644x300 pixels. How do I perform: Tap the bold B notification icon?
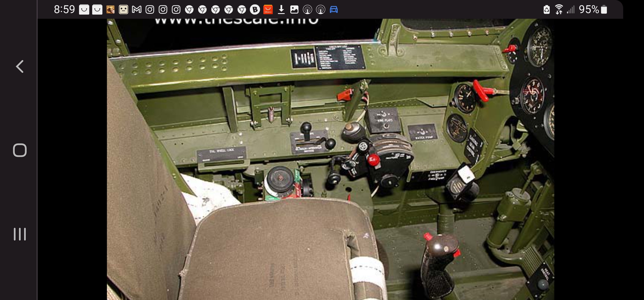pyautogui.click(x=255, y=10)
